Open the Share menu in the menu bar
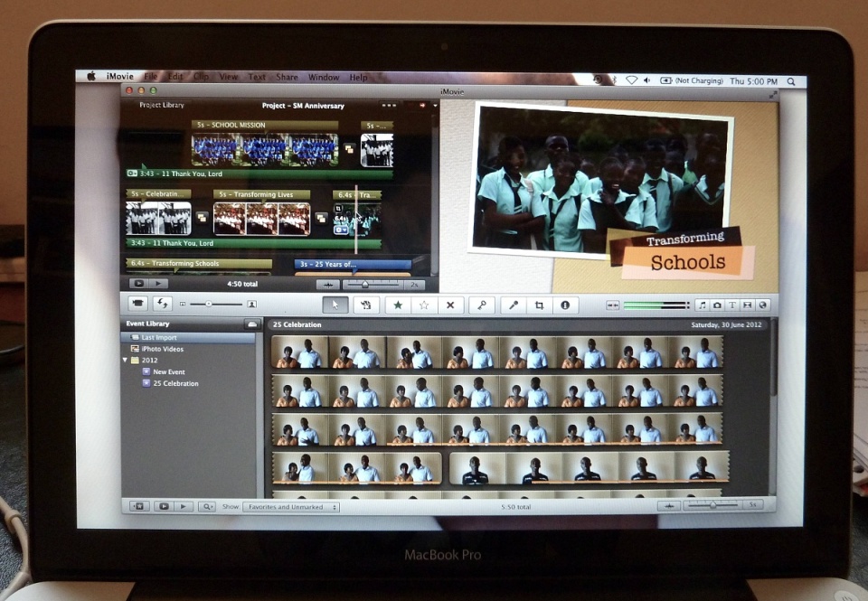The height and width of the screenshot is (601, 868). (x=287, y=78)
